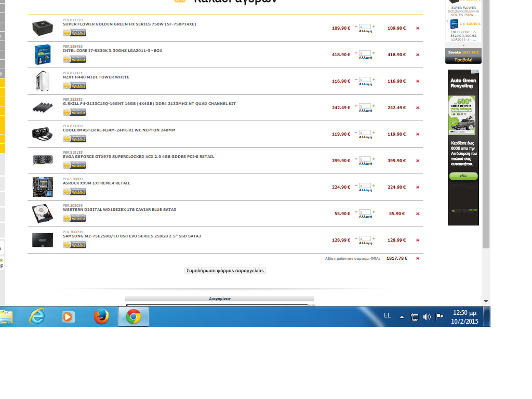
Task: Increase quantity of NZXT H440 case
Action: pyautogui.click(x=374, y=79)
